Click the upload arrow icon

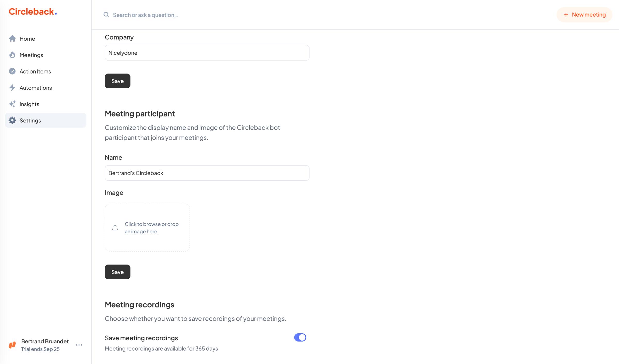coord(115,228)
